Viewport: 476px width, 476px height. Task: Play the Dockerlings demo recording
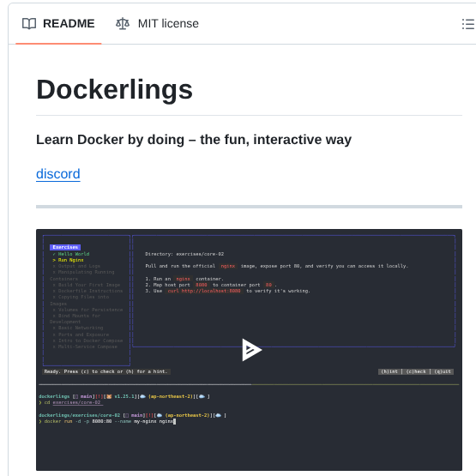click(x=251, y=350)
